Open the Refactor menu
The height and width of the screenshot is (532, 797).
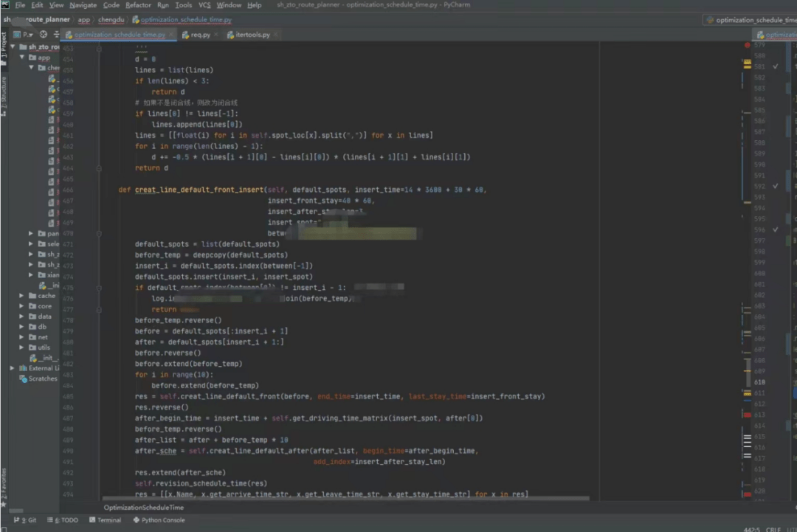point(138,5)
